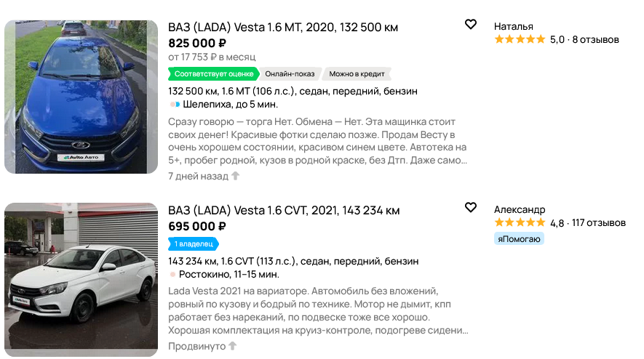
Task: Click Наталья's five-star rating stars
Action: [520, 40]
